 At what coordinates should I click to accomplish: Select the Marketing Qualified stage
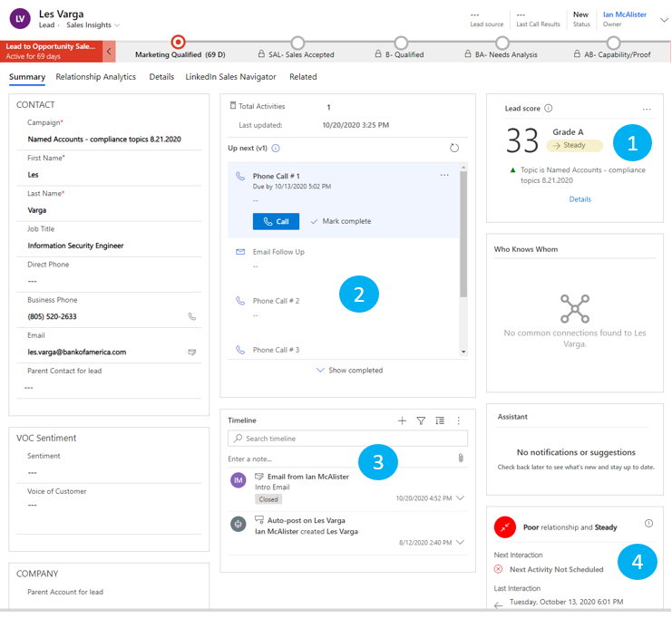click(x=179, y=43)
